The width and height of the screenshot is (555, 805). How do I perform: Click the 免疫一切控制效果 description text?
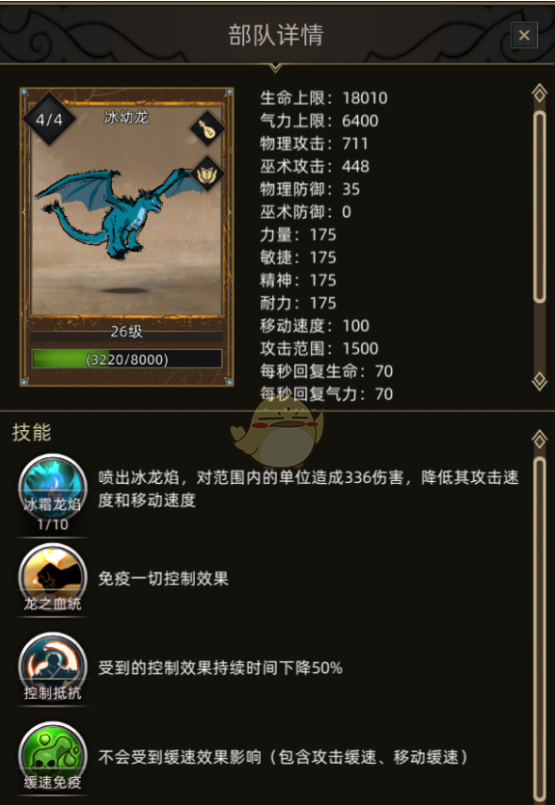tap(163, 579)
